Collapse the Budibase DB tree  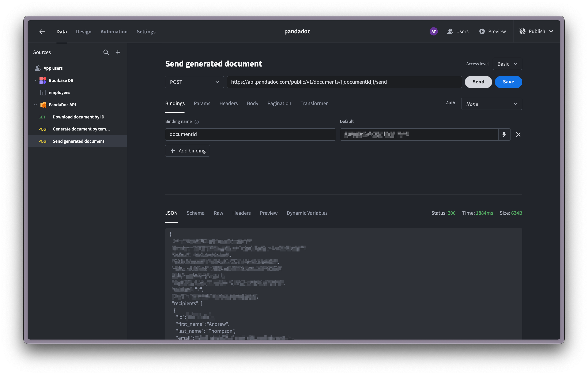(35, 80)
